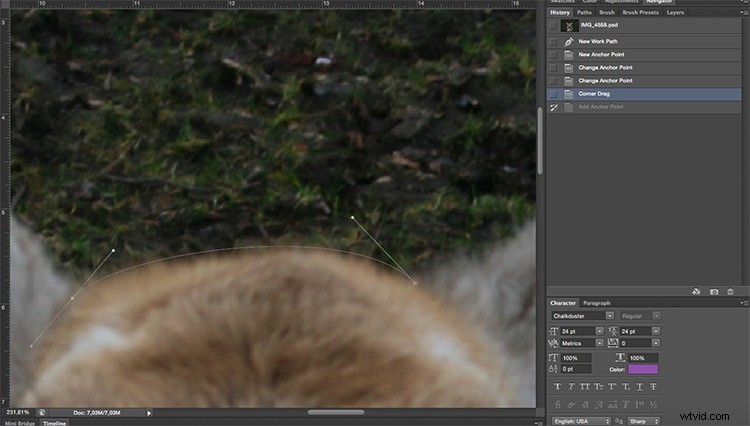Open the Regular font style dropdown
The image size is (750, 426).
click(x=656, y=316)
